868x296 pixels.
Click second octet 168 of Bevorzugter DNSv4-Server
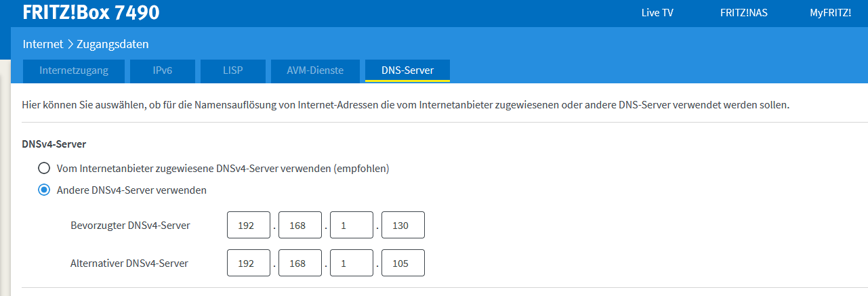300,225
